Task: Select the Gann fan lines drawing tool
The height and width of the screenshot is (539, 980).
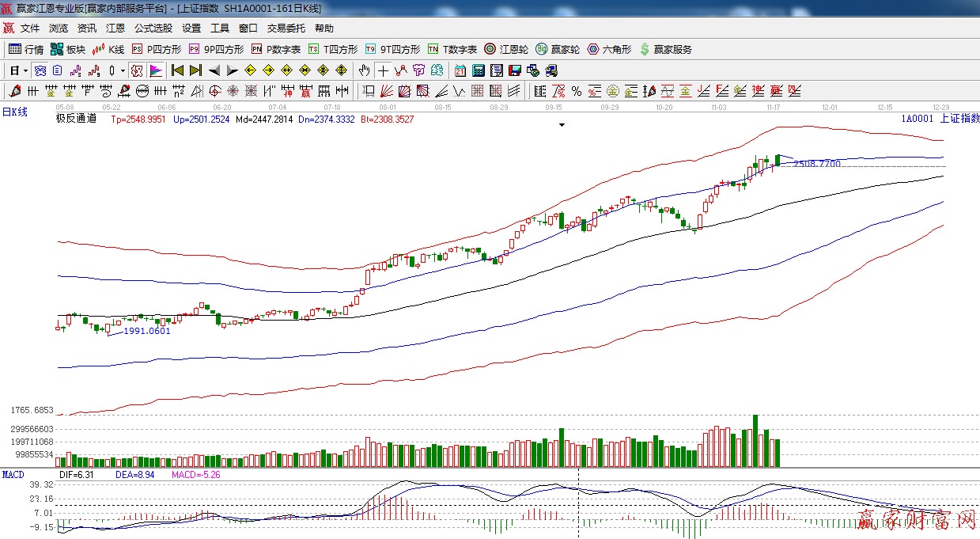Action: pos(388,91)
